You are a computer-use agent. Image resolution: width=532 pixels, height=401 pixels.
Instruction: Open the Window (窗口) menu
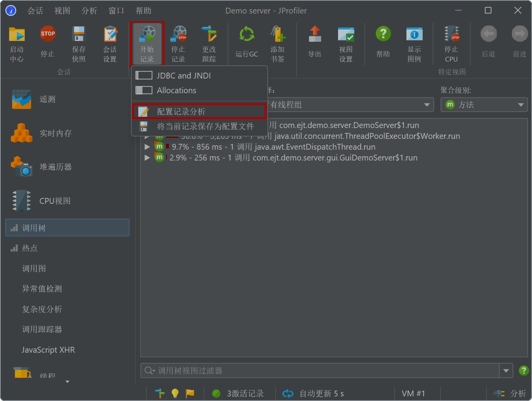(116, 11)
